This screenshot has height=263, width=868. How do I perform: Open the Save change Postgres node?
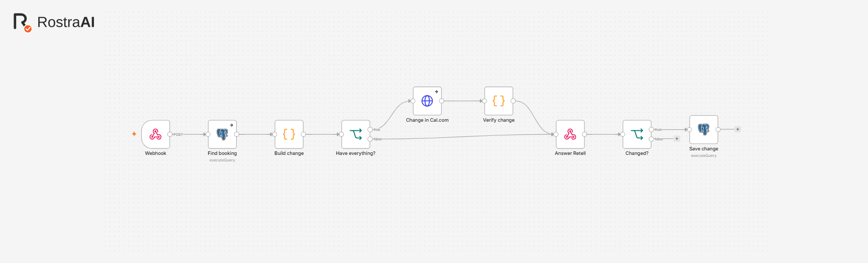click(704, 130)
